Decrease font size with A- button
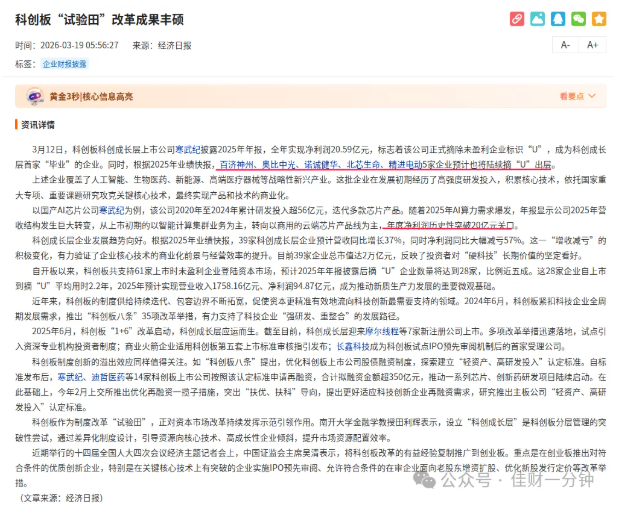This screenshot has height=510, width=618. pyautogui.click(x=565, y=45)
